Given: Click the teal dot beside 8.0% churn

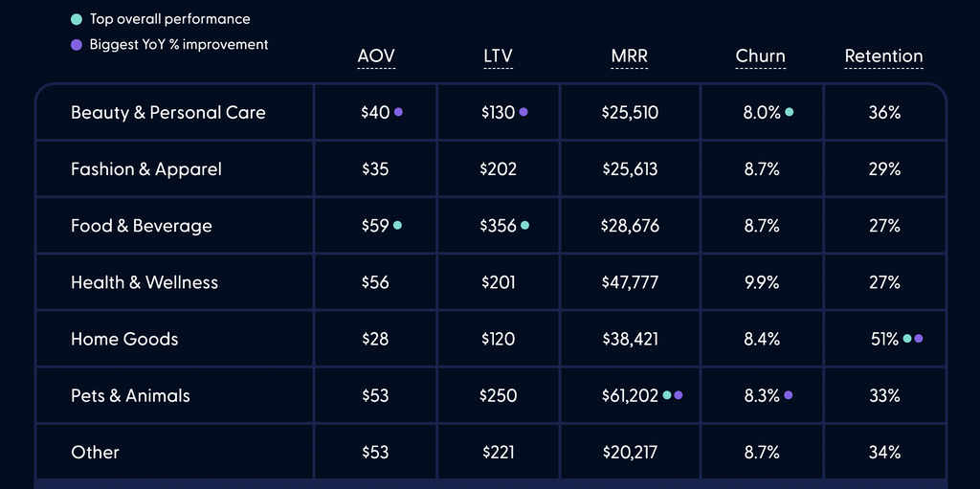Looking at the screenshot, I should pos(790,112).
